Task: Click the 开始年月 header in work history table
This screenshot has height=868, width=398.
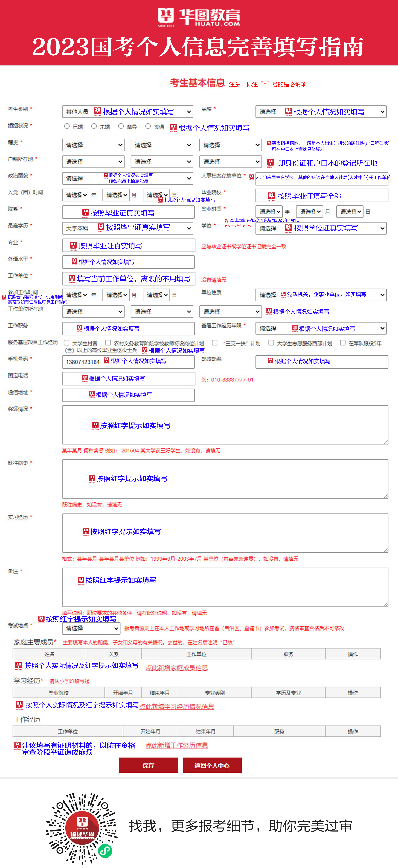Action: [x=150, y=731]
